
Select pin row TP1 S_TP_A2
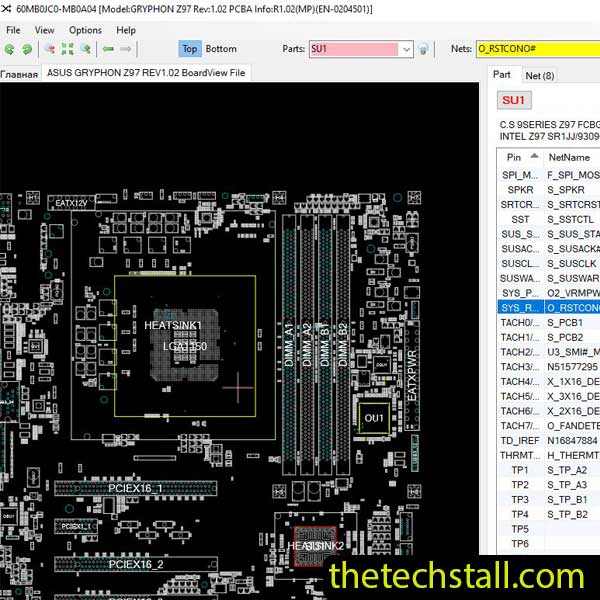[549, 470]
